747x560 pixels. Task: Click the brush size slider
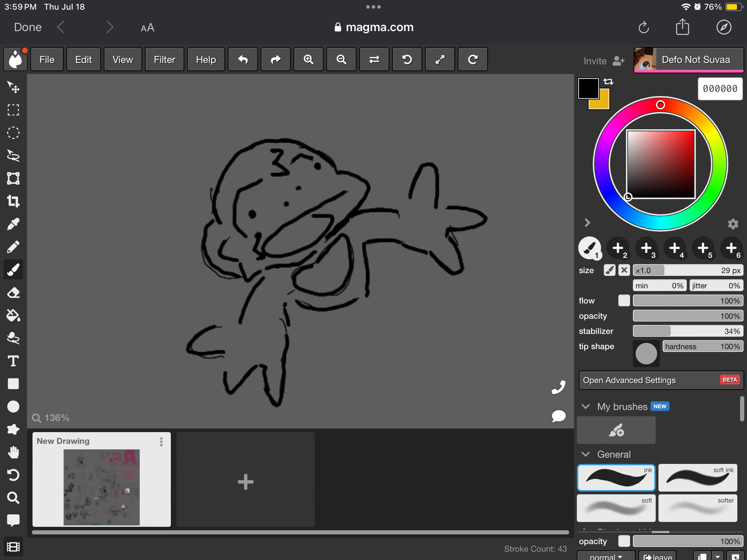pyautogui.click(x=688, y=270)
